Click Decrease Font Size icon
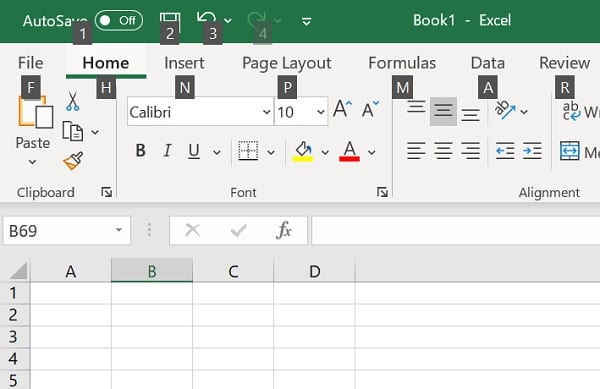 tap(370, 110)
